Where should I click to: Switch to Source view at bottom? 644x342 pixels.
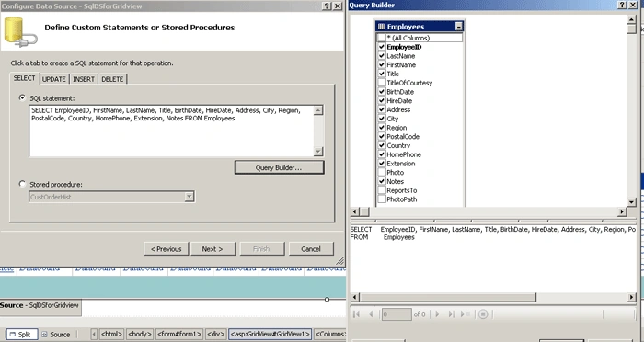tap(55, 335)
